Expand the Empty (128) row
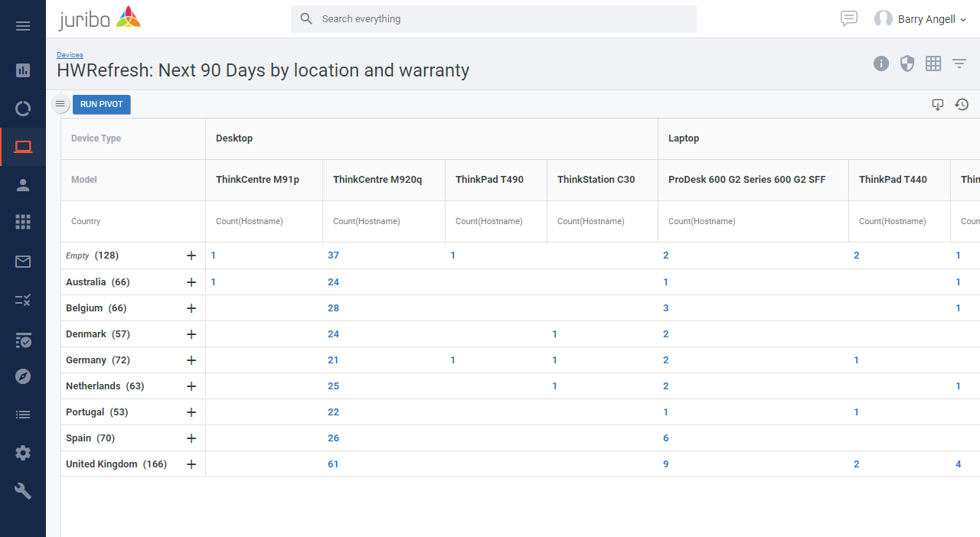This screenshot has width=980, height=537. (191, 255)
